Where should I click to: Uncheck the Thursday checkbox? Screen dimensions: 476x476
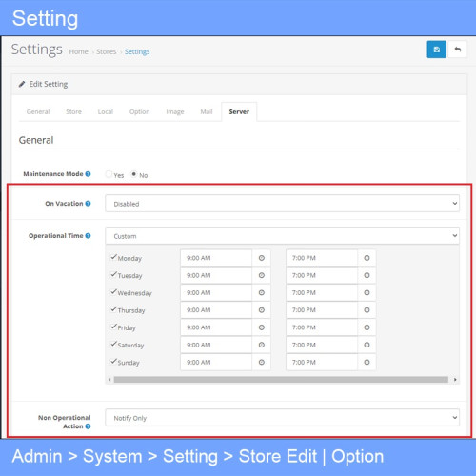[113, 309]
